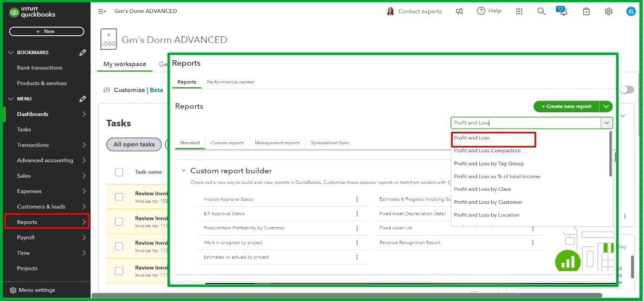Open options for Invoice Approval Status
Screen dimensions: 644x301
point(357,199)
